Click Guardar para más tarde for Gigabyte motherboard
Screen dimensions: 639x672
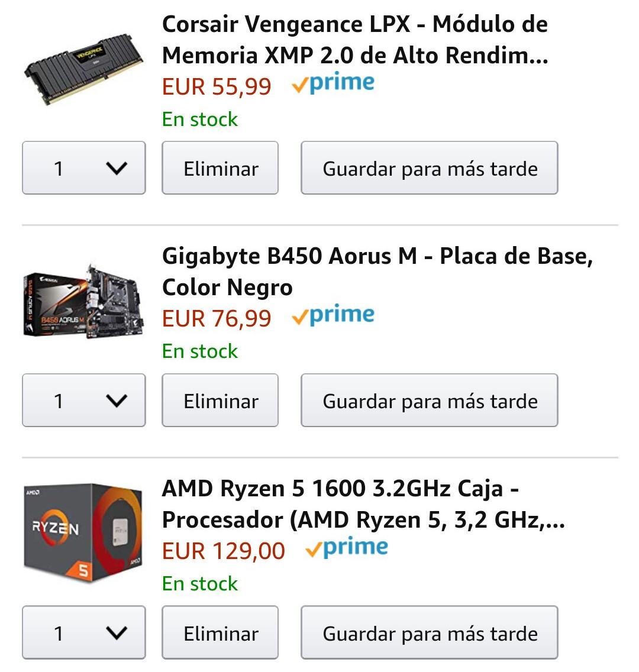pos(430,400)
